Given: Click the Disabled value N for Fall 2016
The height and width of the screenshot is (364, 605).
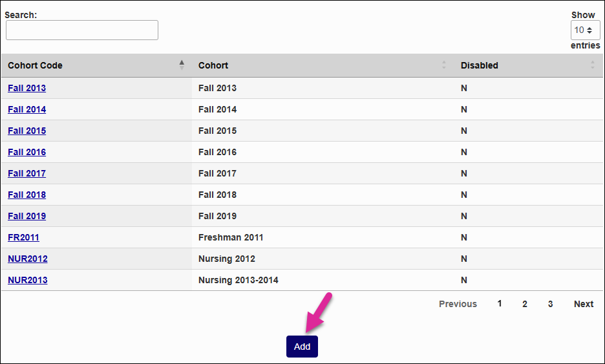Looking at the screenshot, I should (x=464, y=152).
